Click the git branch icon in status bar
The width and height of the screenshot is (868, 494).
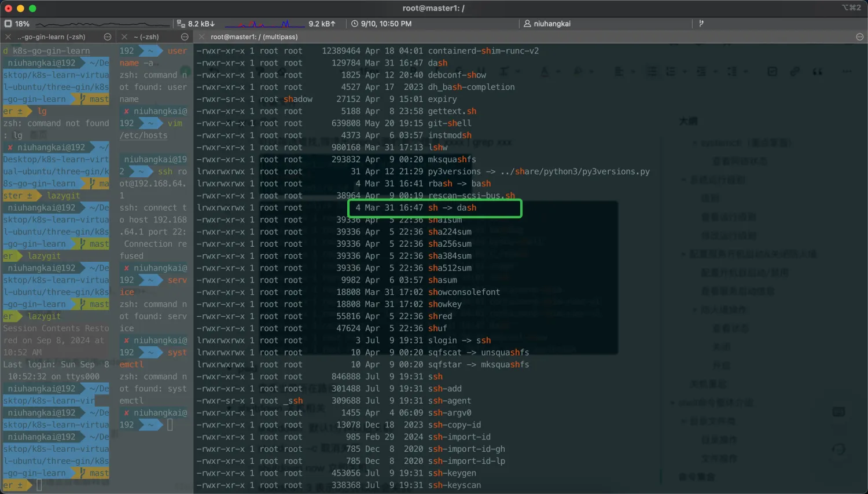701,24
